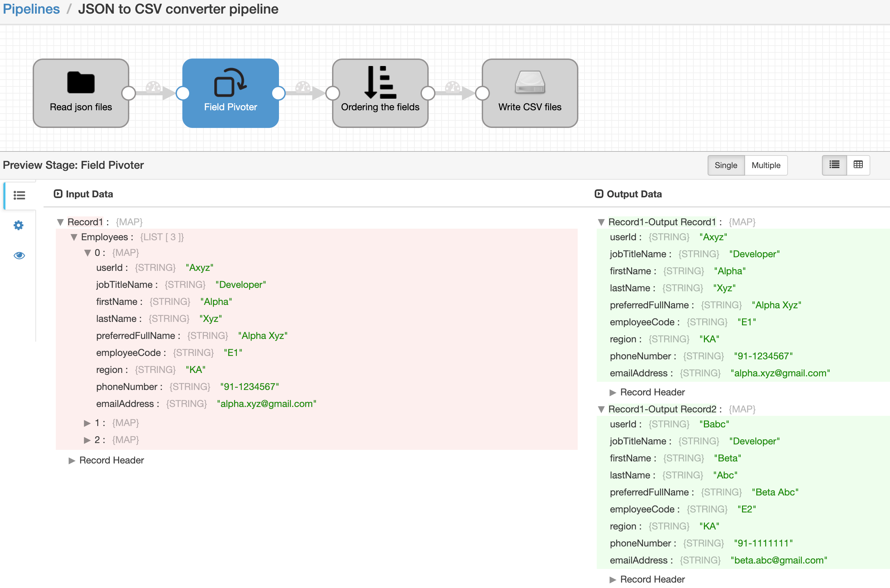Click the Input Data heading

(89, 194)
